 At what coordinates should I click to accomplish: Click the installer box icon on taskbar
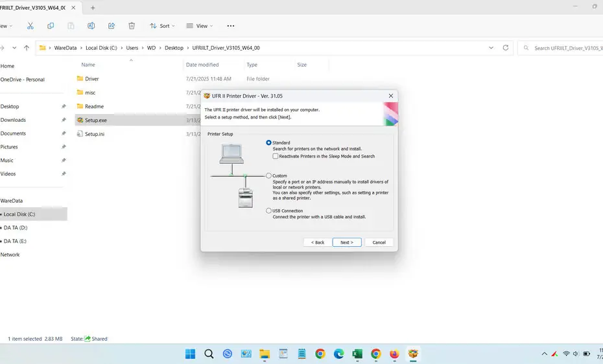tap(413, 354)
